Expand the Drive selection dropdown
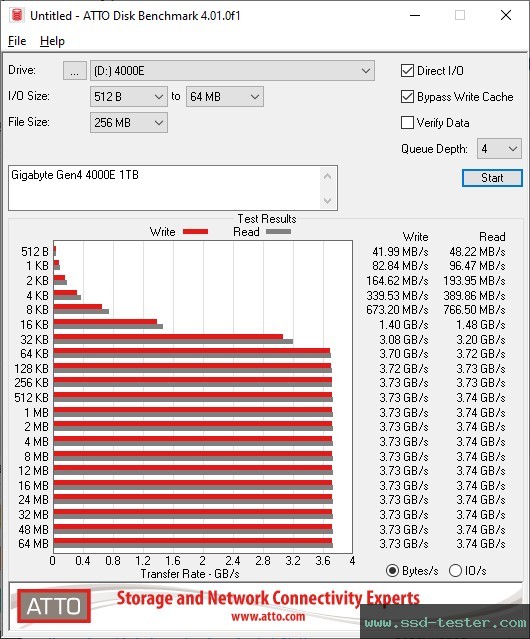The image size is (530, 639). [232, 71]
